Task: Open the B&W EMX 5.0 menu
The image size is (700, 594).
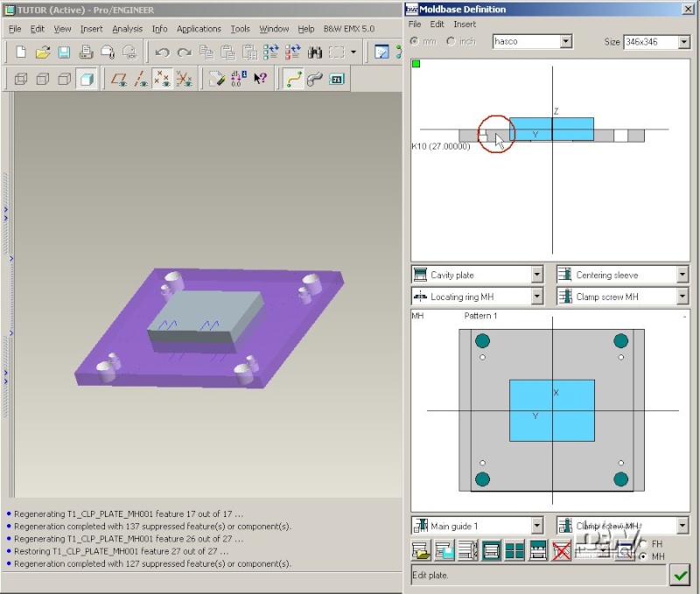Action: pyautogui.click(x=348, y=29)
